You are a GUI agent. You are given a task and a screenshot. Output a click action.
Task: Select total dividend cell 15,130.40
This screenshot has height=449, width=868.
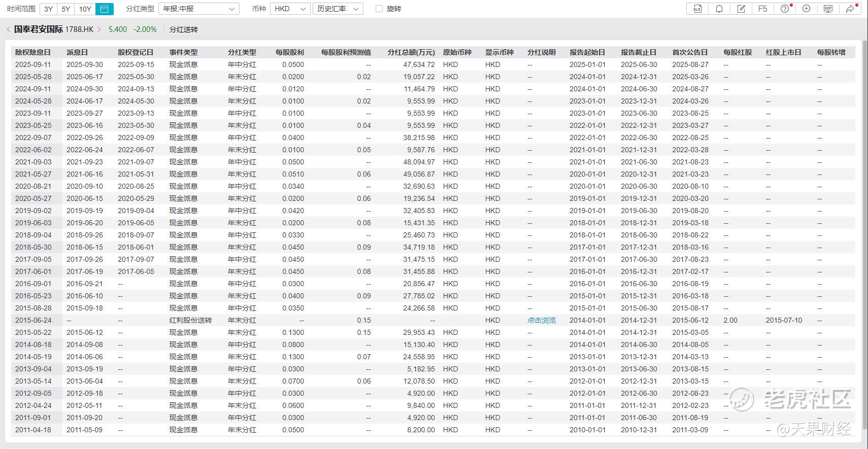point(419,344)
